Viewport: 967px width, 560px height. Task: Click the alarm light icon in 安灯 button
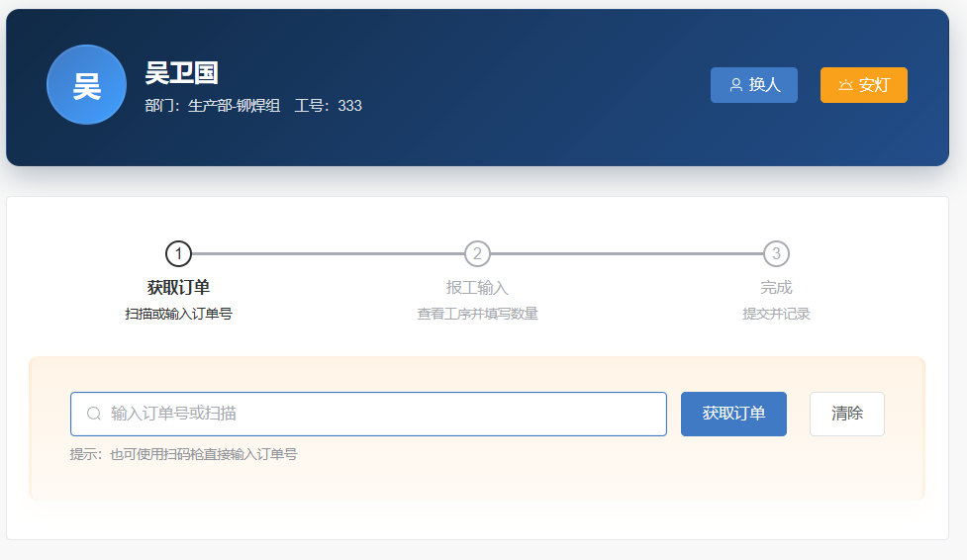pos(845,85)
